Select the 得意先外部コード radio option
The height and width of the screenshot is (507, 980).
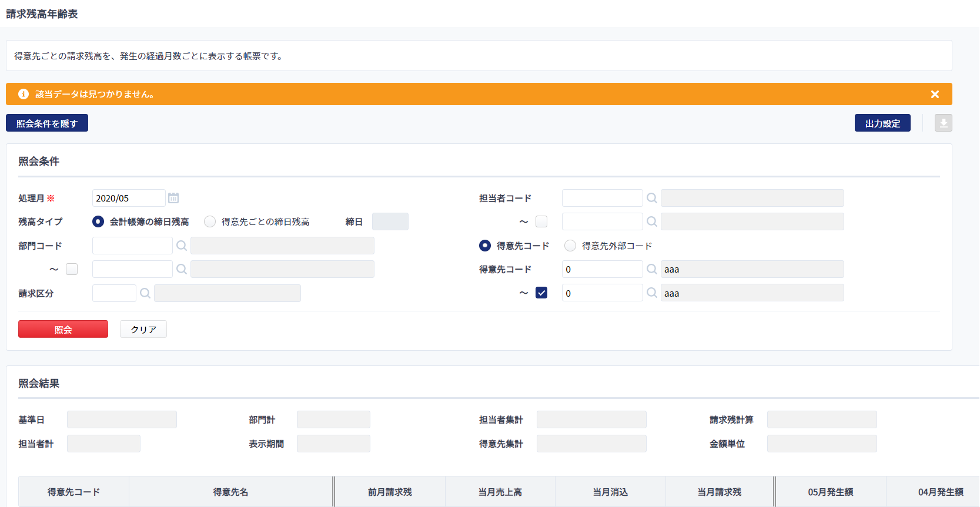tap(570, 246)
